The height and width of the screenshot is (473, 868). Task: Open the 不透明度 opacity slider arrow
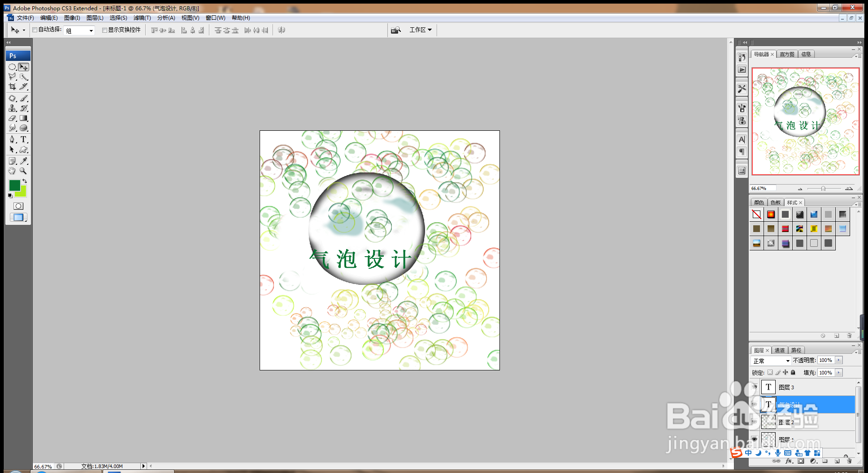pyautogui.click(x=838, y=360)
